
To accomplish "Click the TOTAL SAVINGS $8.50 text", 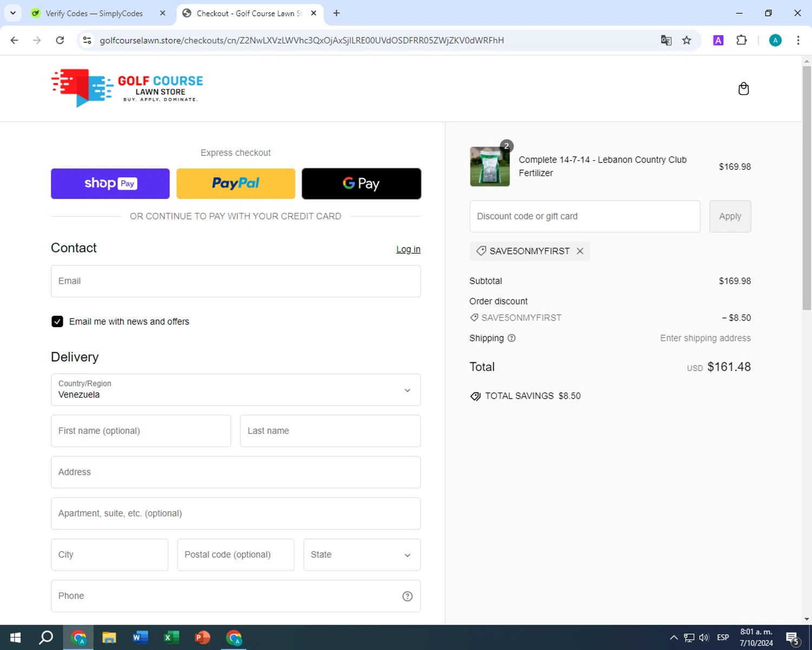I will click(x=533, y=396).
